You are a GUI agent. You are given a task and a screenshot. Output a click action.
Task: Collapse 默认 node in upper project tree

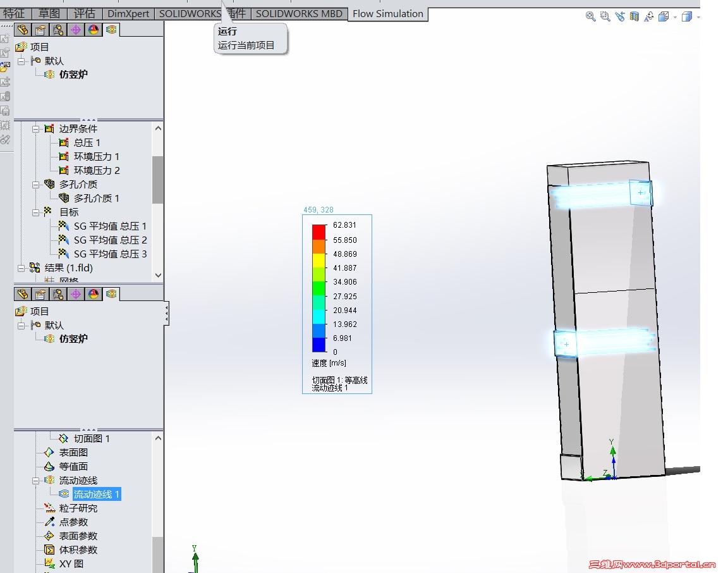[21, 61]
